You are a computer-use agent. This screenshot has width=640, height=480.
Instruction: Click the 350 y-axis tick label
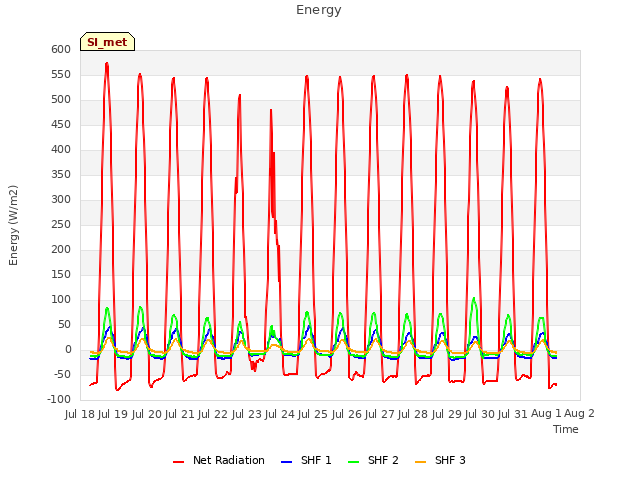coord(61,175)
